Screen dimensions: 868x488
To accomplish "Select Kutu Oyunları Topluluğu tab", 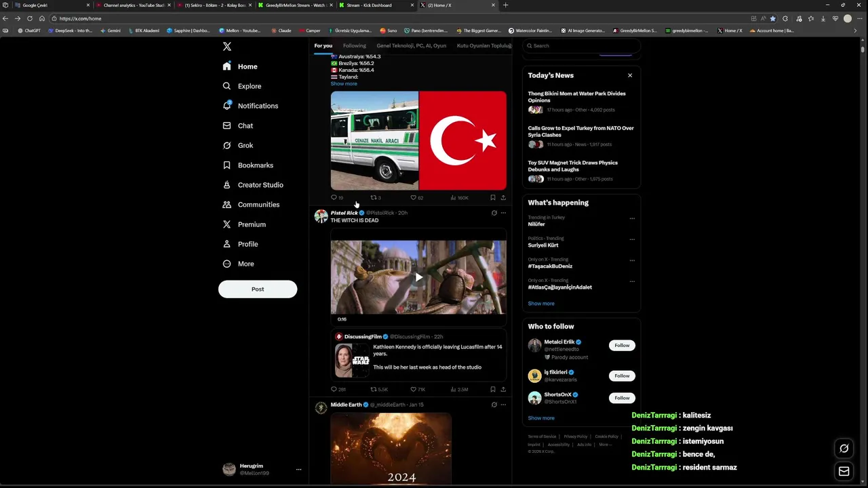I will [x=484, y=45].
